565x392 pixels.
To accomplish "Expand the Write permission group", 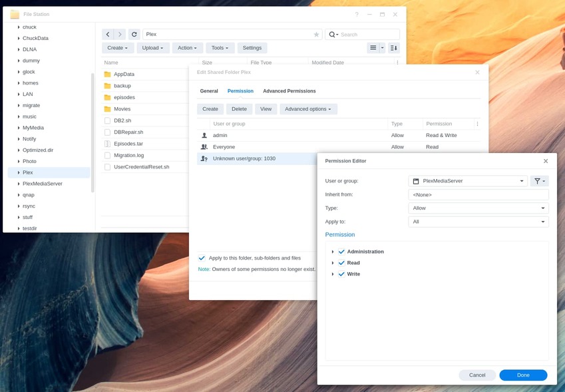I will click(333, 274).
